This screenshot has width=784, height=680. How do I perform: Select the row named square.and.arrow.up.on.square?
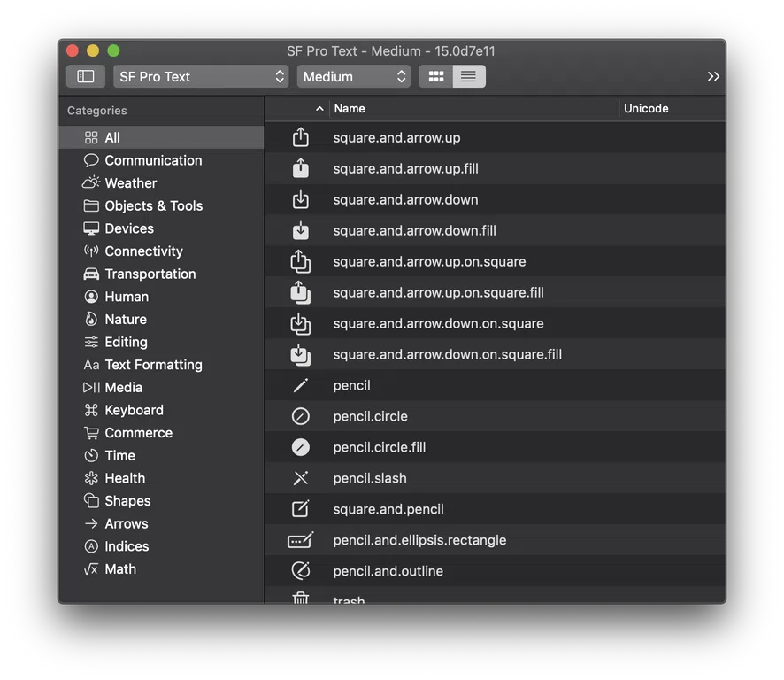coord(495,261)
